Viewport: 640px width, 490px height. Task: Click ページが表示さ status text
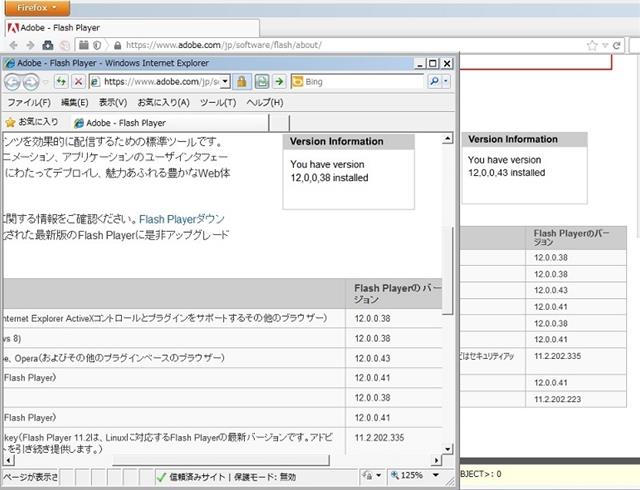coord(31,477)
